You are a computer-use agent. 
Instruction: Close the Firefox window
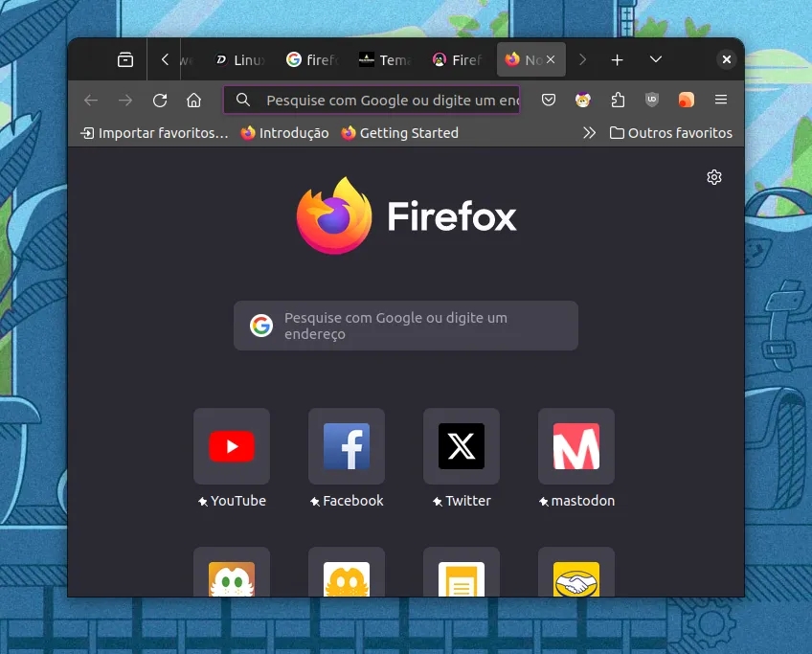(727, 59)
